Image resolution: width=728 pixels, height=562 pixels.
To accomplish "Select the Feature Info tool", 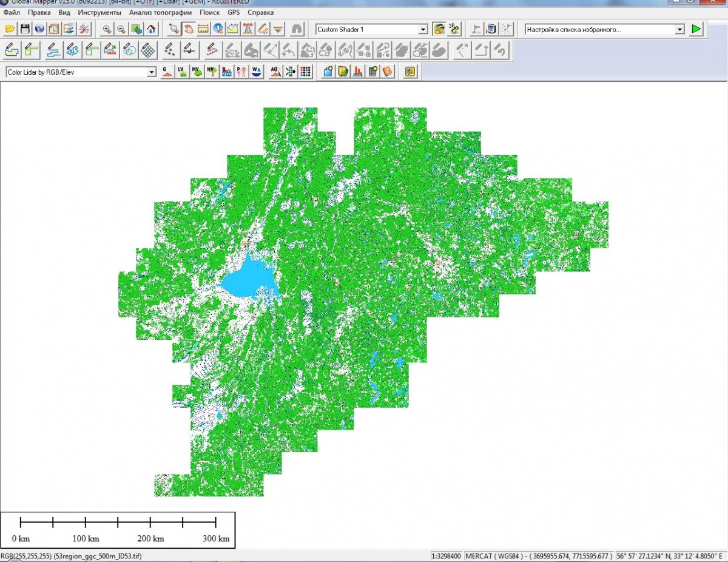I will (218, 29).
